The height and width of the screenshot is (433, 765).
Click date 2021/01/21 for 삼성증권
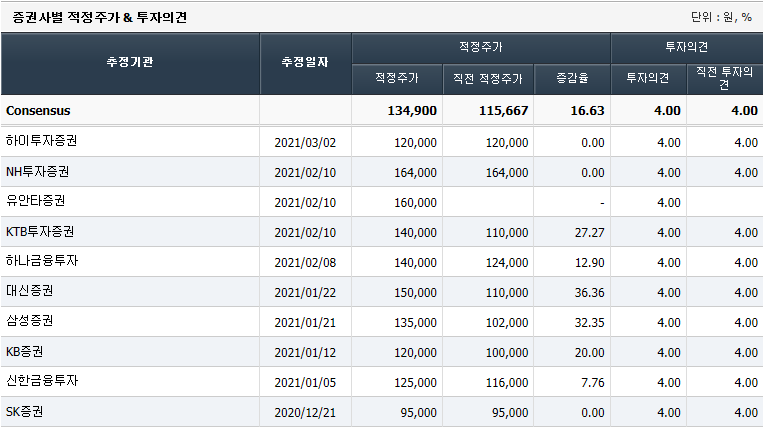click(305, 323)
